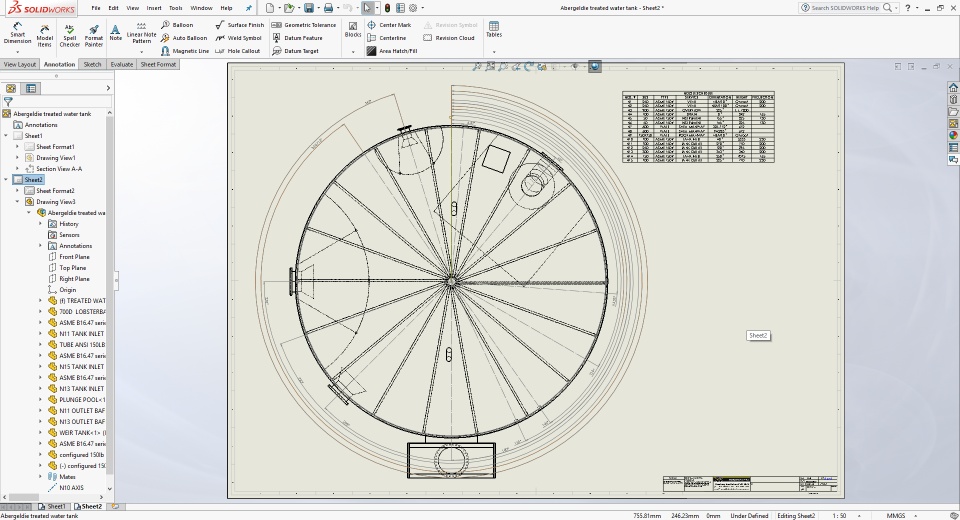Insert a Datum Feature symbol
960x520 pixels.
(x=297, y=38)
